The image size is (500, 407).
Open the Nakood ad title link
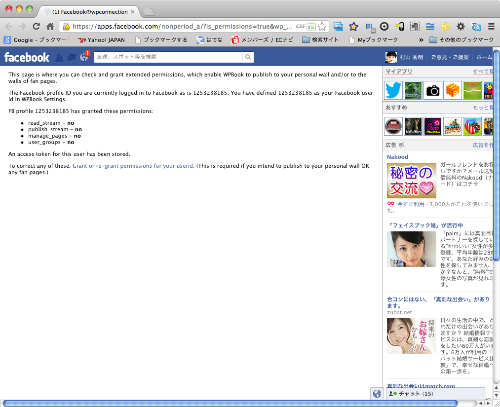[x=397, y=157]
